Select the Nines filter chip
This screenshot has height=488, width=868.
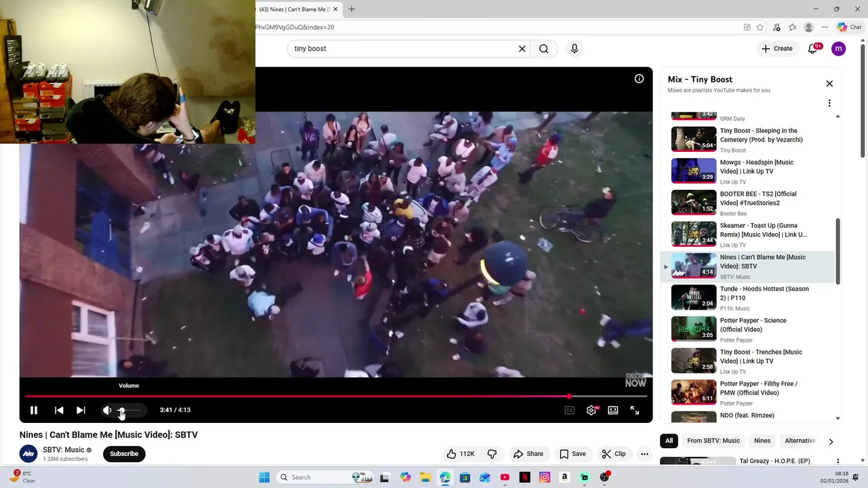click(x=762, y=441)
